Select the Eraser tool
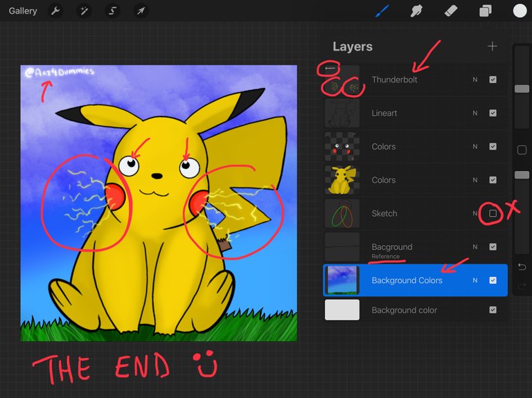The width and height of the screenshot is (532, 398). click(451, 11)
